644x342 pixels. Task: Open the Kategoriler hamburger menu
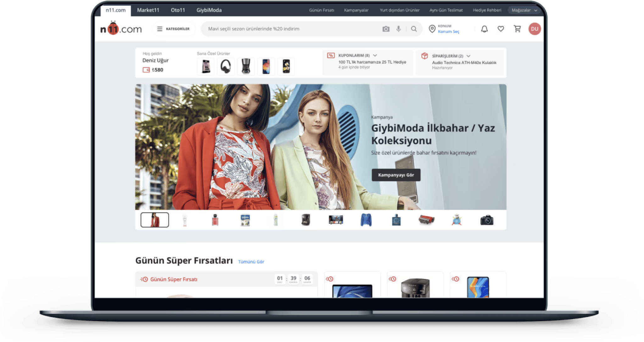(174, 29)
